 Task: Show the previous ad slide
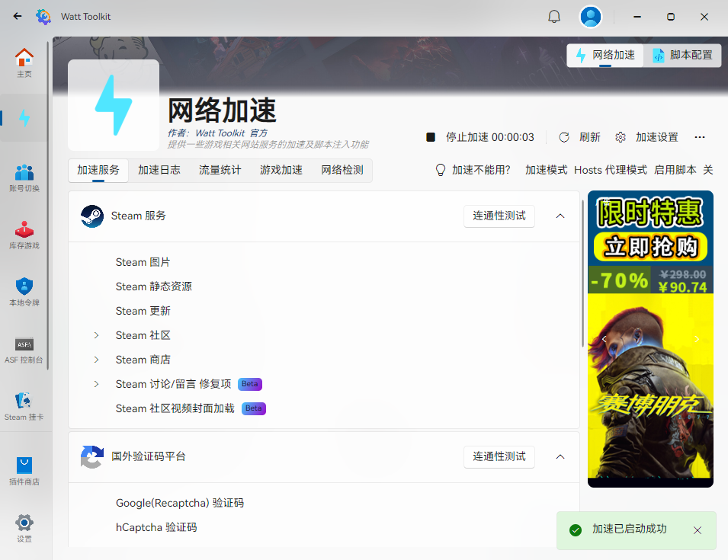point(604,339)
